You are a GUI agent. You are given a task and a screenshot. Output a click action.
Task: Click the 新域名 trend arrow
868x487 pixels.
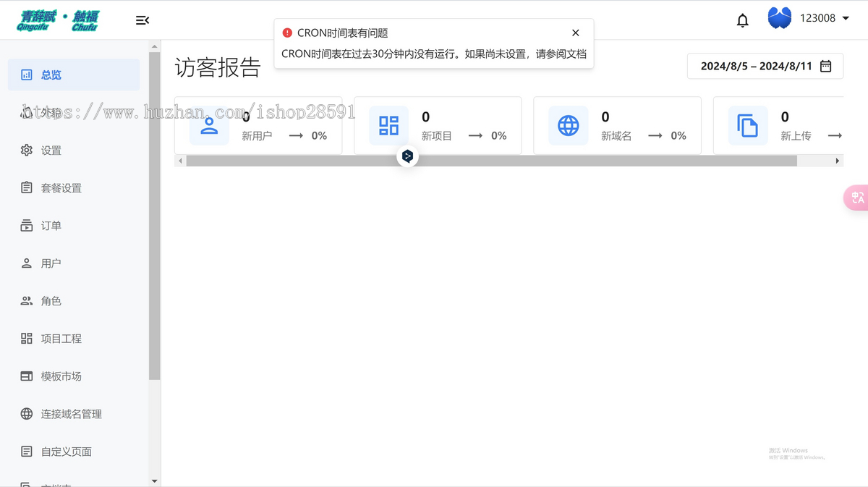click(655, 135)
